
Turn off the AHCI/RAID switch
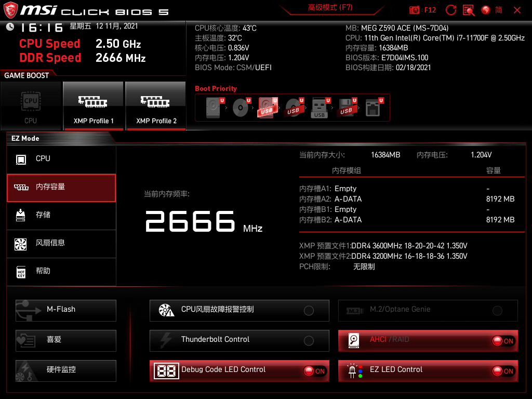point(503,341)
